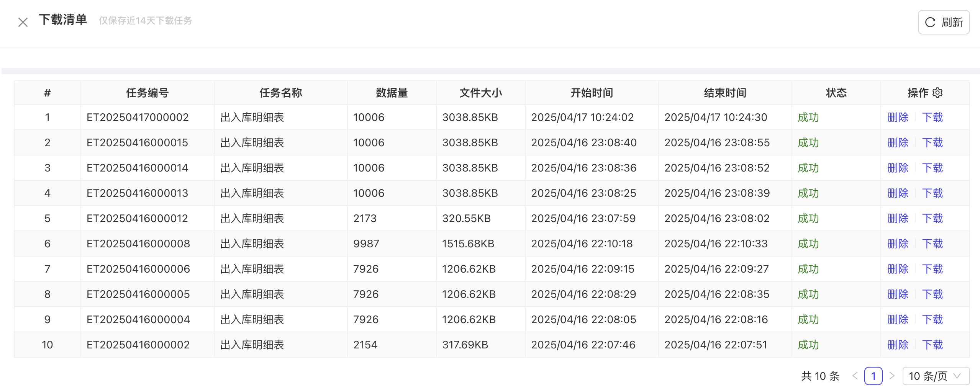Screen dimensions: 980x389
Task: Click the 状态 column header
Action: (x=836, y=93)
